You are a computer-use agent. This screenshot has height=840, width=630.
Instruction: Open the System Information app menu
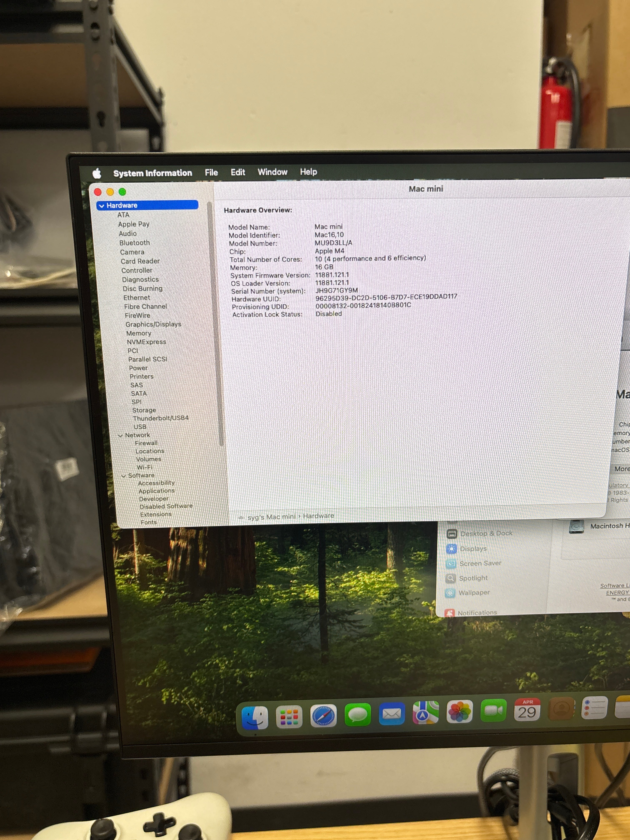[153, 173]
